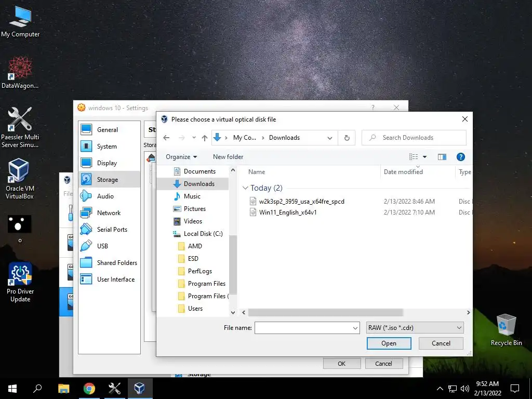Click the Search Downloads box
The height and width of the screenshot is (399, 532).
click(x=414, y=138)
